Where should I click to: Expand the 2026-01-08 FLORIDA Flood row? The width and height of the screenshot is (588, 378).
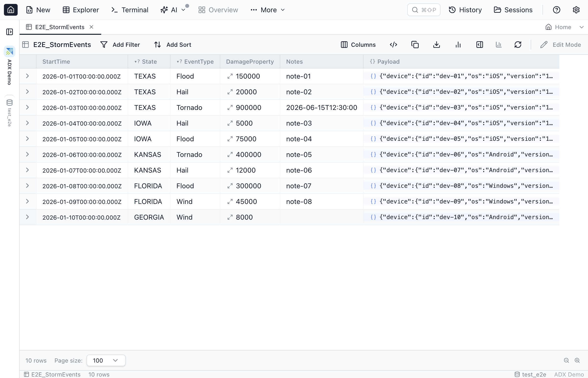(27, 186)
